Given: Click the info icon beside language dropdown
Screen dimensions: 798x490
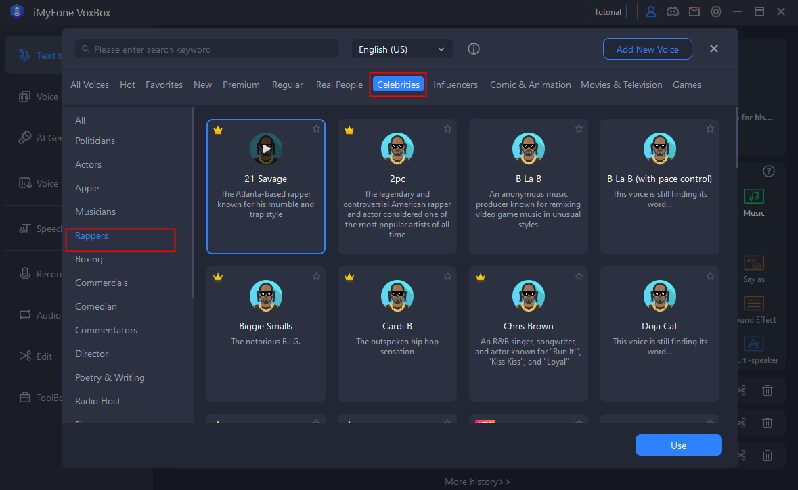Looking at the screenshot, I should [x=473, y=49].
